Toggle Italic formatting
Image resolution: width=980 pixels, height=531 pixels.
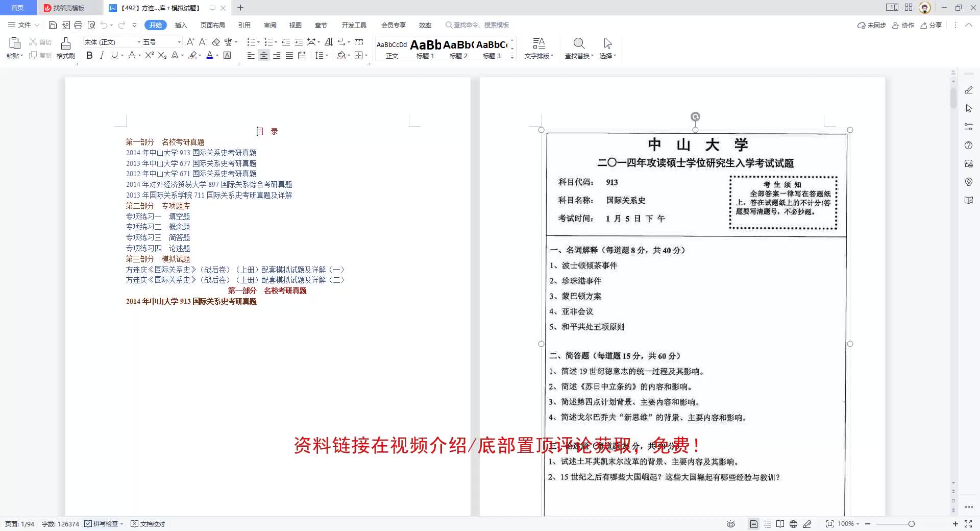click(x=102, y=55)
